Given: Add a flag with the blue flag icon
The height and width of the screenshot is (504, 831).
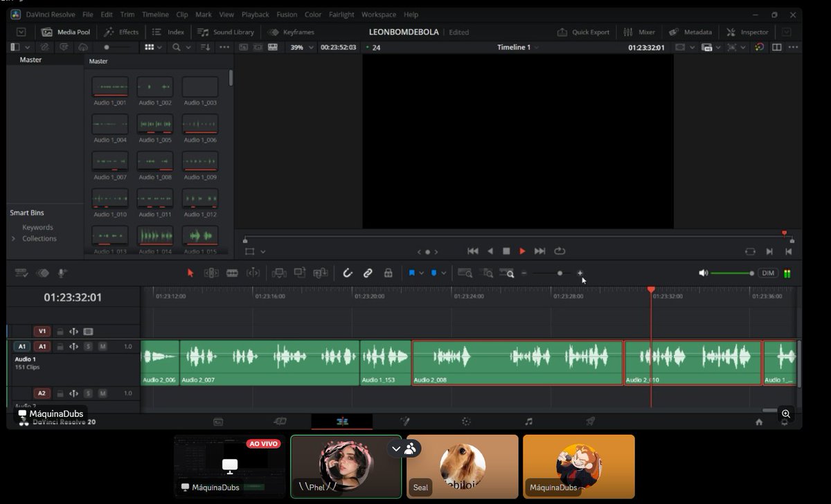Looking at the screenshot, I should click(411, 273).
